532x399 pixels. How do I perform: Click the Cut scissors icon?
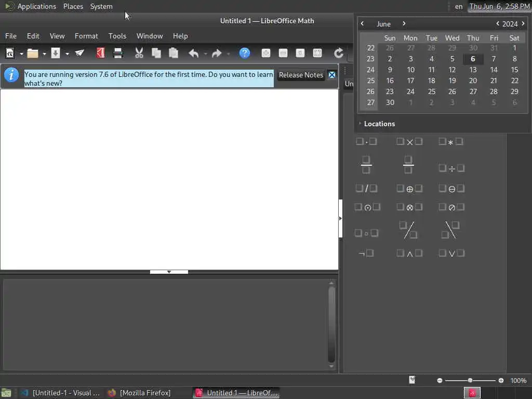point(139,53)
